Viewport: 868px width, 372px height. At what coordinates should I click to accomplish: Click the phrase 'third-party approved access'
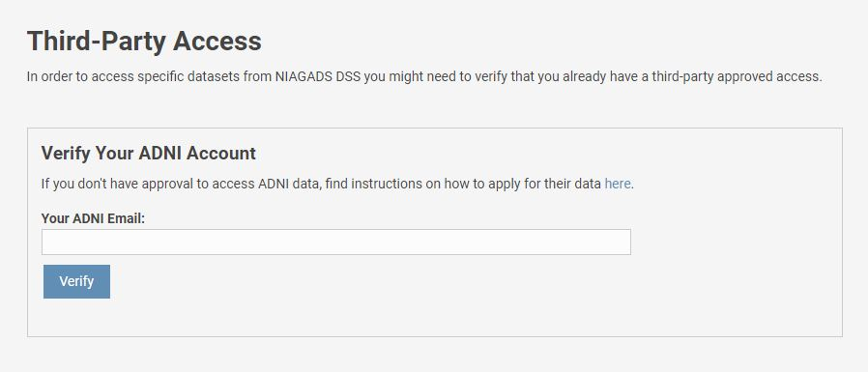tap(735, 76)
